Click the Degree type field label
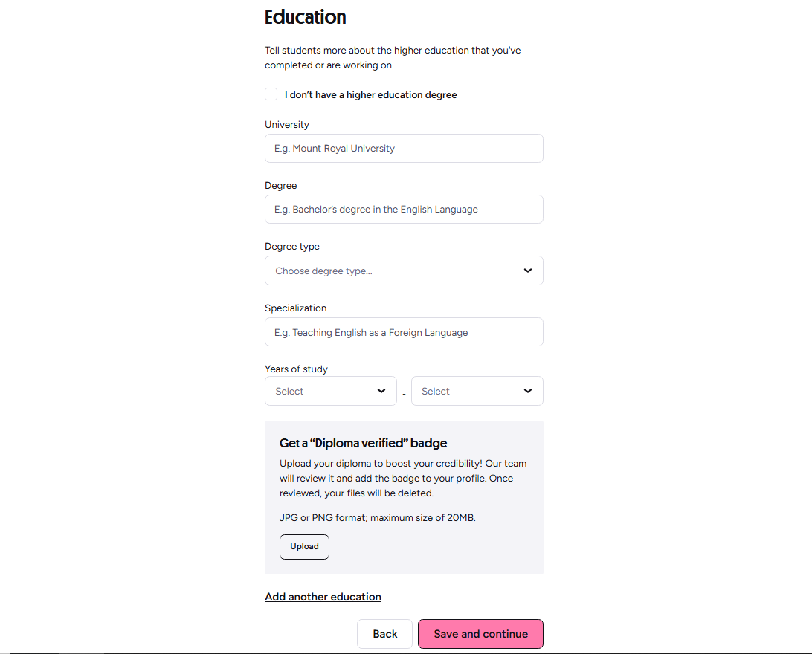The image size is (812, 654). click(292, 246)
